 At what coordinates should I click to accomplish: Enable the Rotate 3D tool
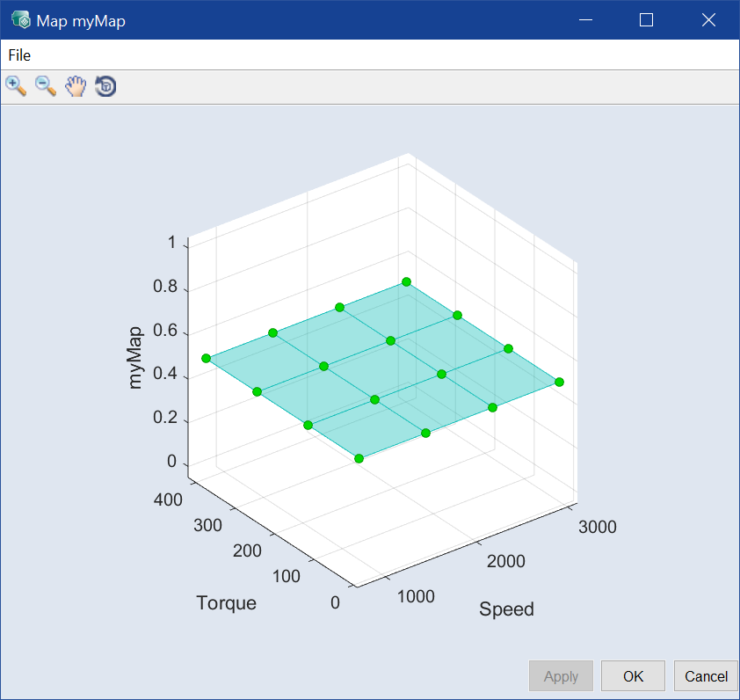105,86
